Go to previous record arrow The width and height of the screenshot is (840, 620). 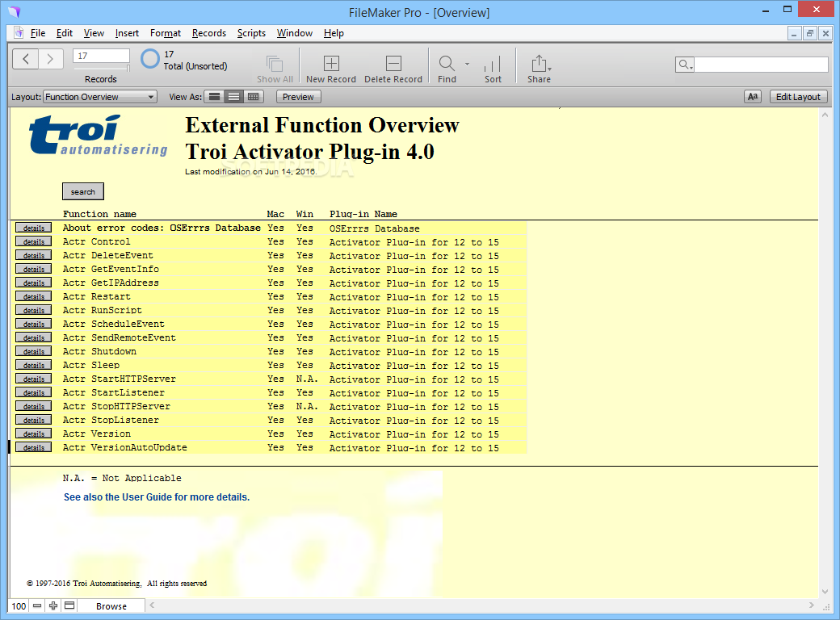[x=25, y=59]
